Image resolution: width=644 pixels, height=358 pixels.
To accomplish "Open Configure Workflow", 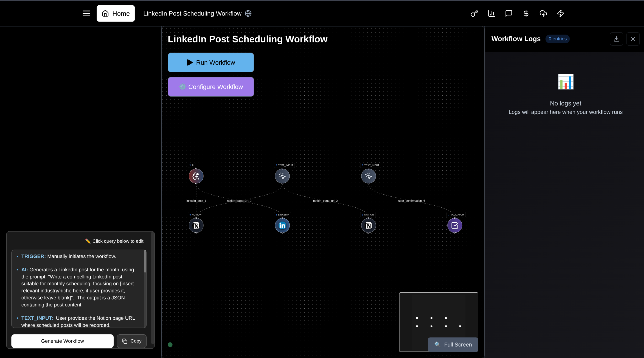I will pos(210,87).
